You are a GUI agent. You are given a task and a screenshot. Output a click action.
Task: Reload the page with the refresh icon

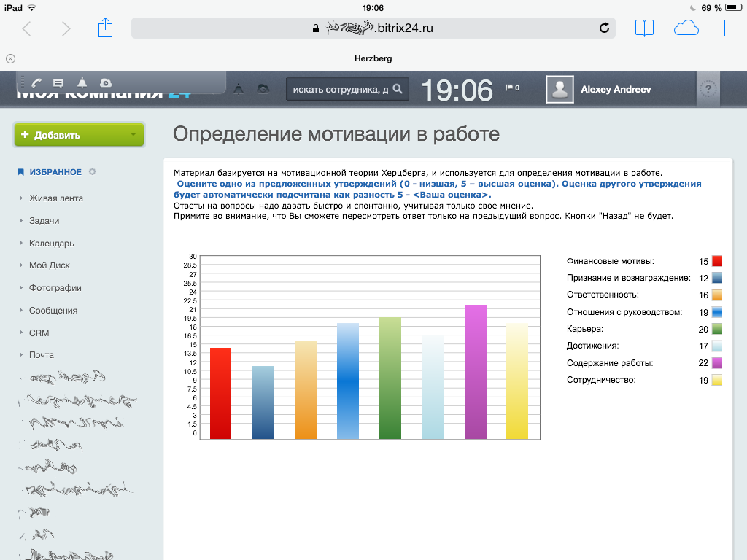tap(604, 28)
